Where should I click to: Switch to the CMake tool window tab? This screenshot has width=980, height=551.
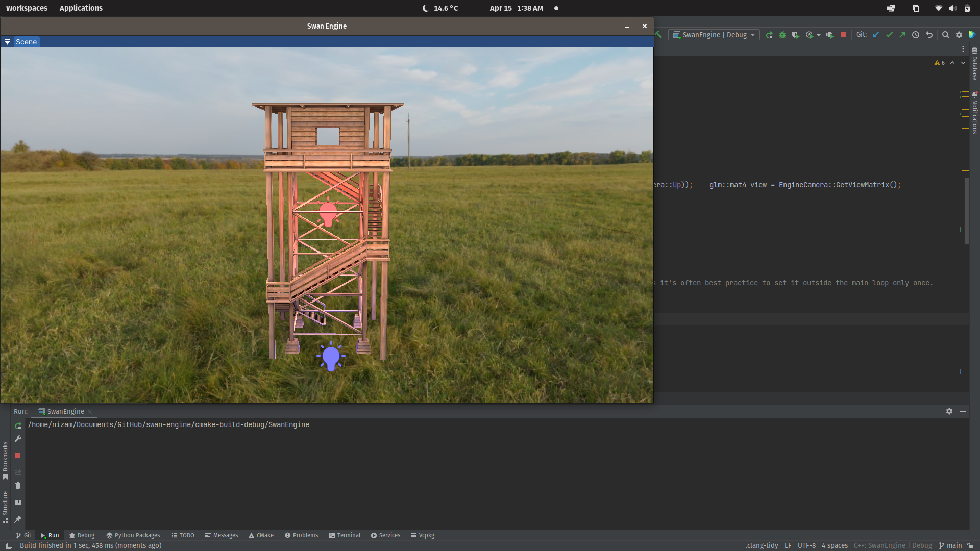[x=261, y=535]
